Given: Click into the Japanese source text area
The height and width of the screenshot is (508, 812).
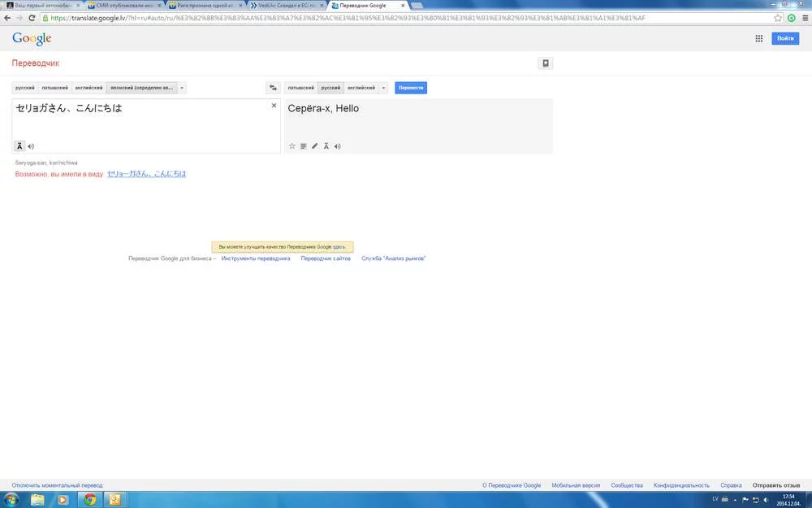Looking at the screenshot, I should pyautogui.click(x=146, y=126).
